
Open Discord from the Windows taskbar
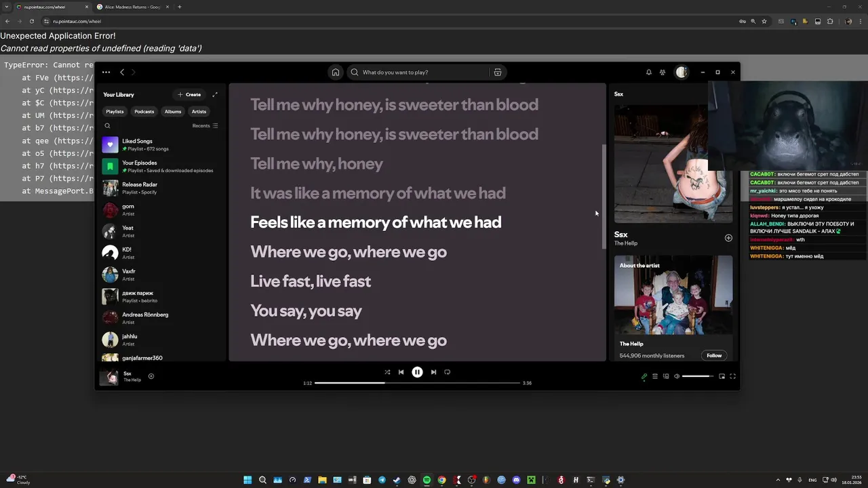pyautogui.click(x=516, y=480)
